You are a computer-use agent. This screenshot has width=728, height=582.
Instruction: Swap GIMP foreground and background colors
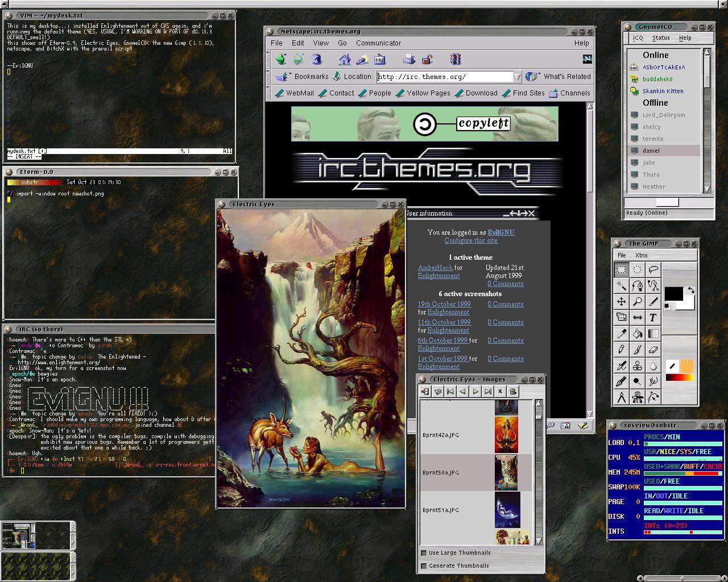691,290
